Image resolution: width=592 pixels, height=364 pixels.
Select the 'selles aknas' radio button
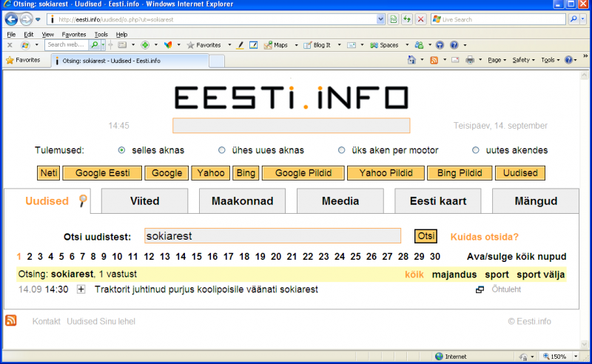pyautogui.click(x=121, y=150)
